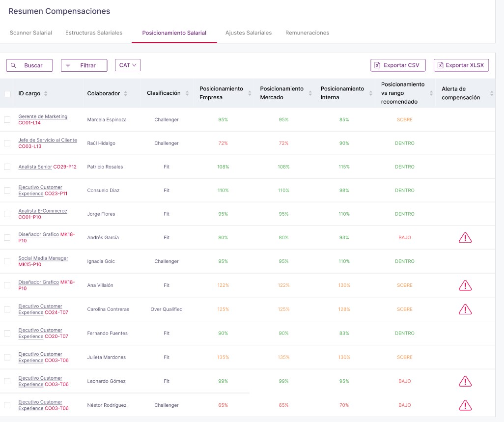Sort by the ID cargo column arrows
Viewport: 504px width, 422px height.
[x=46, y=93]
